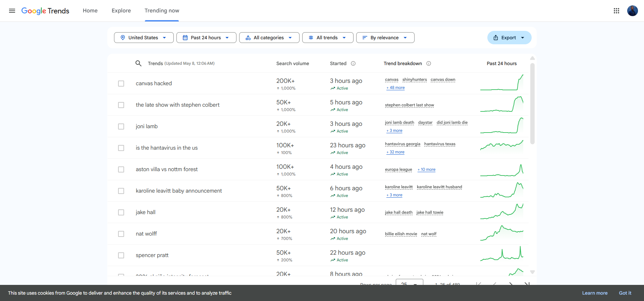Go to the Home tab

pos(90,11)
